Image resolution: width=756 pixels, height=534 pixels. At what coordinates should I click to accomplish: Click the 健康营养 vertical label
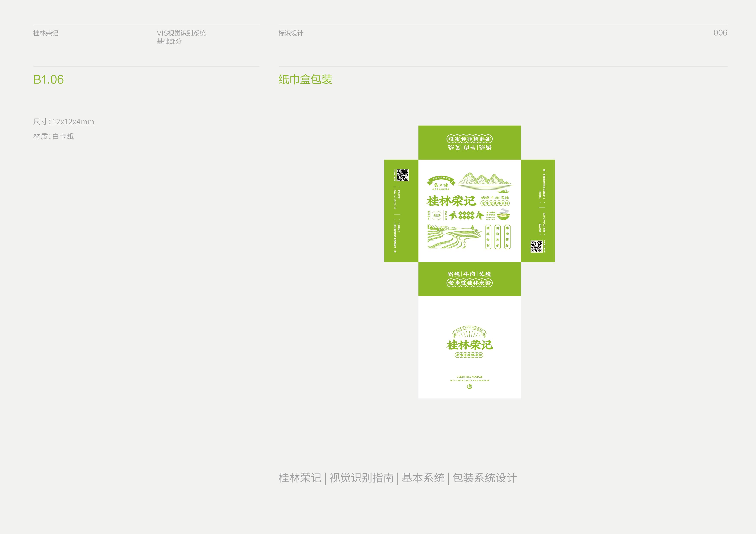click(507, 237)
